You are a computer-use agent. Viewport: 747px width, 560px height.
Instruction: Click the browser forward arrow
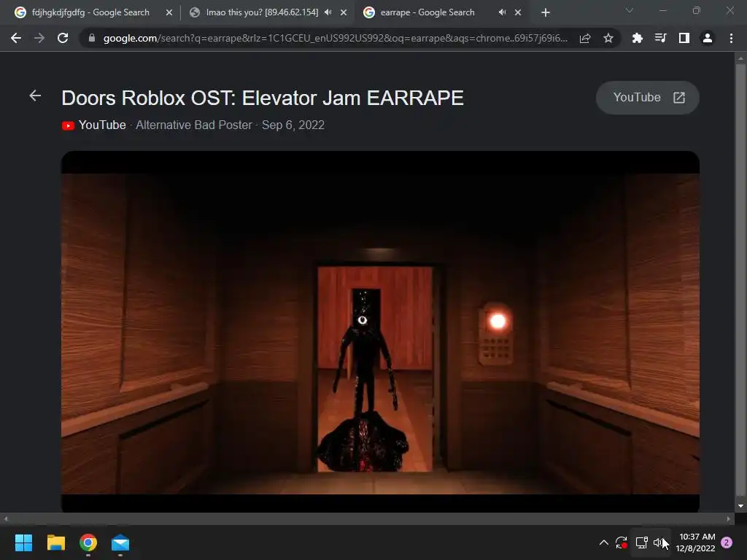39,38
